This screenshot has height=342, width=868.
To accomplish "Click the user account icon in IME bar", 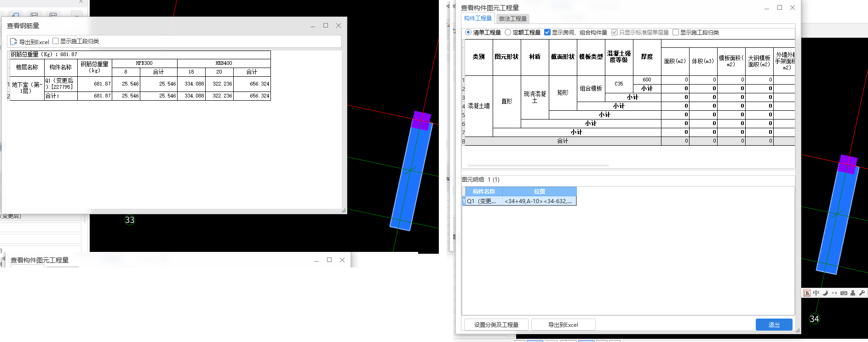I will 853,293.
